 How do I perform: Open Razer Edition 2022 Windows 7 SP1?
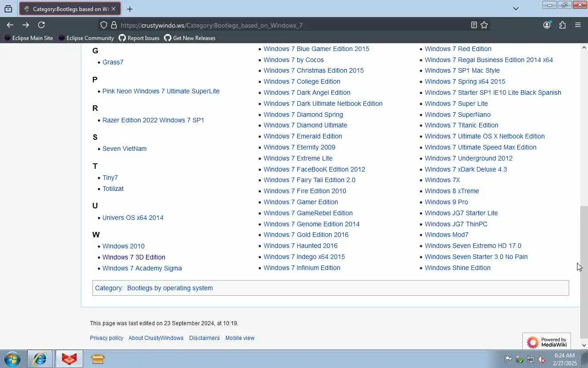[153, 120]
